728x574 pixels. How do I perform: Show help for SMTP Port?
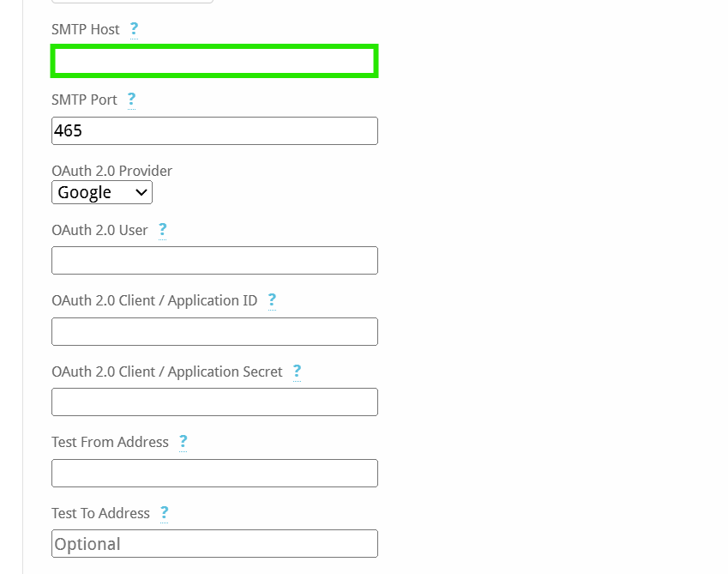coord(131,100)
